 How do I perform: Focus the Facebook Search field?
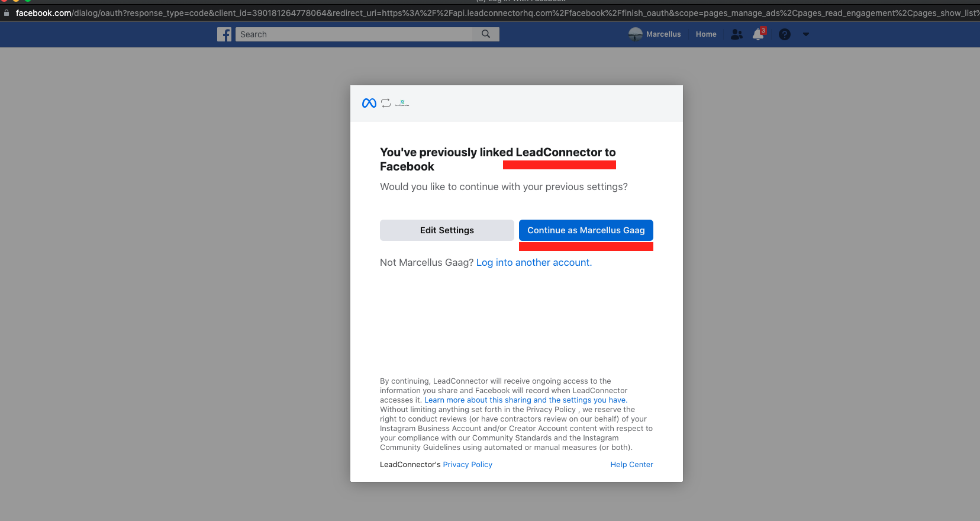point(355,34)
